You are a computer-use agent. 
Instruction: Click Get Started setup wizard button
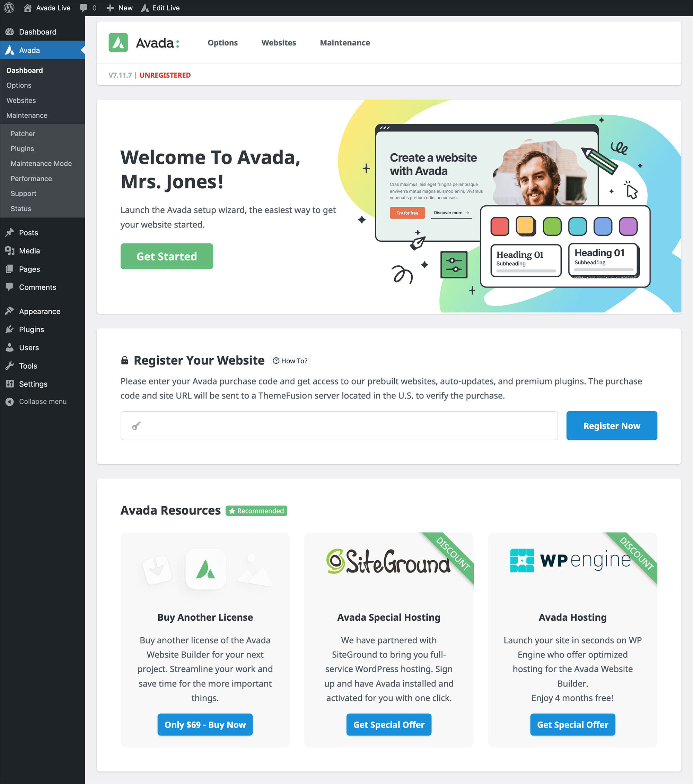coord(167,256)
